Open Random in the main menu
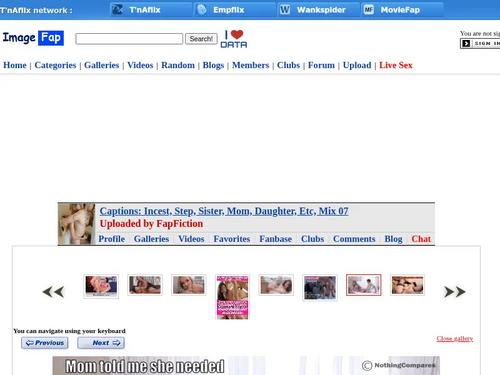 pyautogui.click(x=178, y=65)
